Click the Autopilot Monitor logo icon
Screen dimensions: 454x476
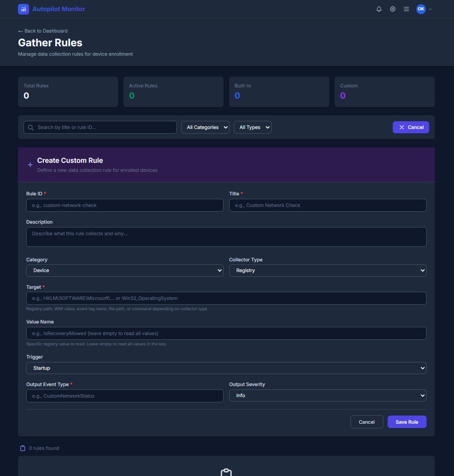(x=24, y=9)
